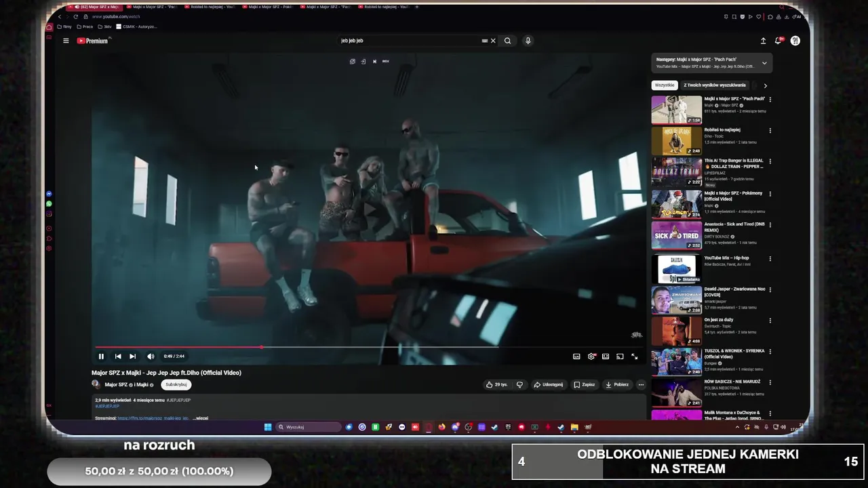
Task: Open options for Pokémony video
Action: click(770, 193)
